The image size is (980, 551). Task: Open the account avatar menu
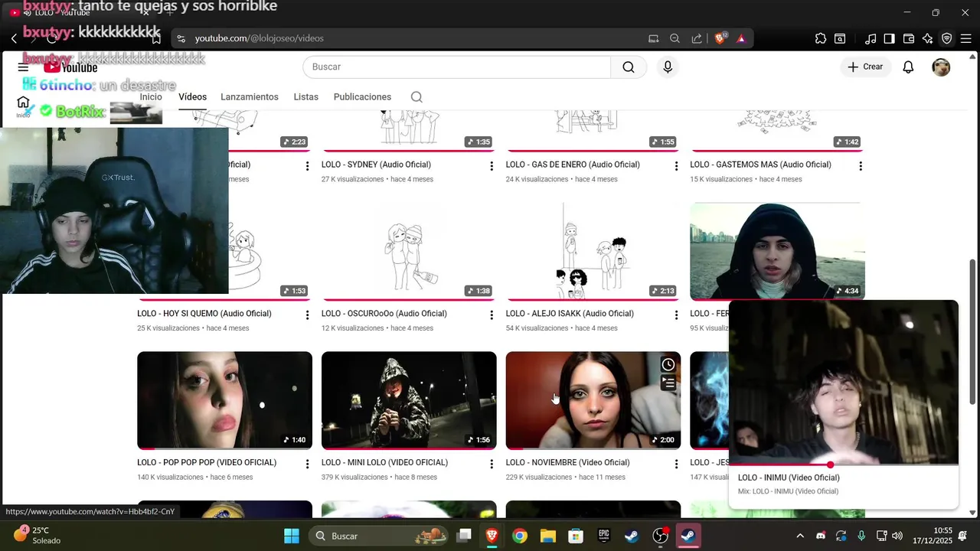pyautogui.click(x=941, y=67)
